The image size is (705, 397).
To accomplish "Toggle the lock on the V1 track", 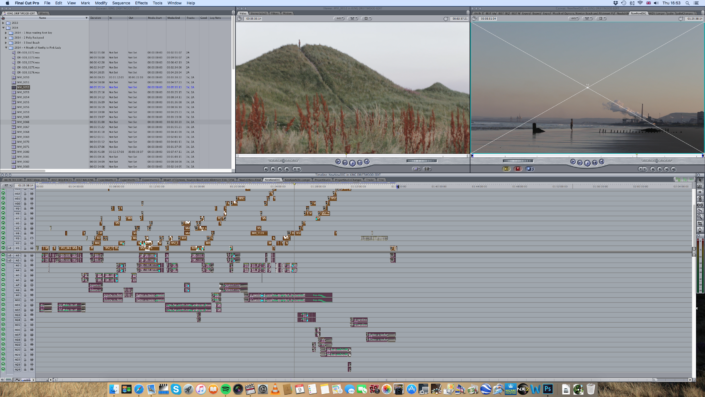I will (x=25, y=248).
